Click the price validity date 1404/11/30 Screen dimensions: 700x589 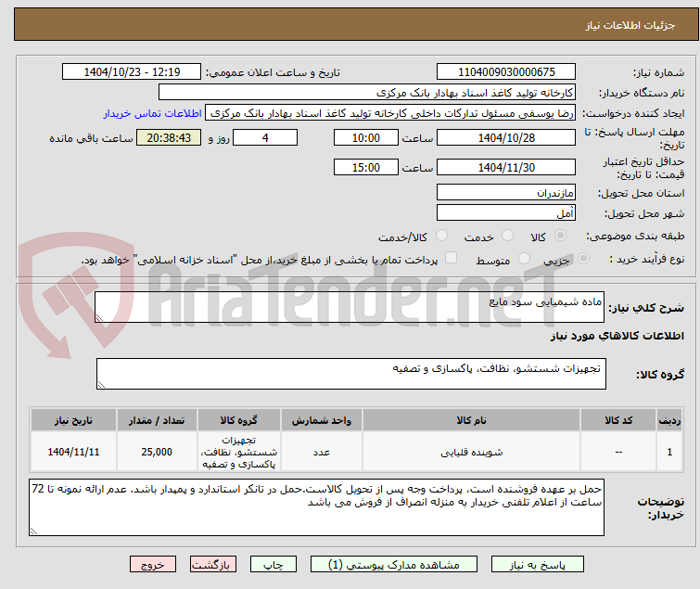(506, 168)
